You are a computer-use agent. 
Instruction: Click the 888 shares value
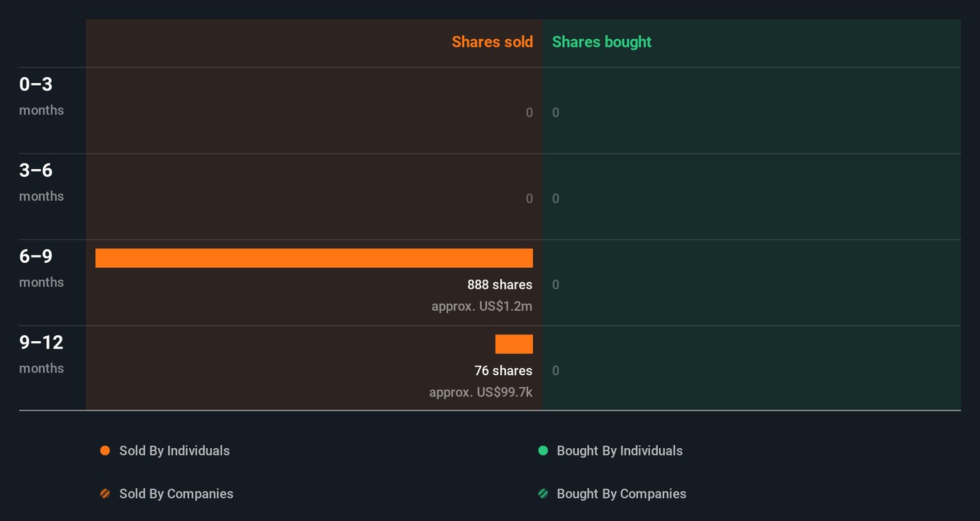coord(500,285)
